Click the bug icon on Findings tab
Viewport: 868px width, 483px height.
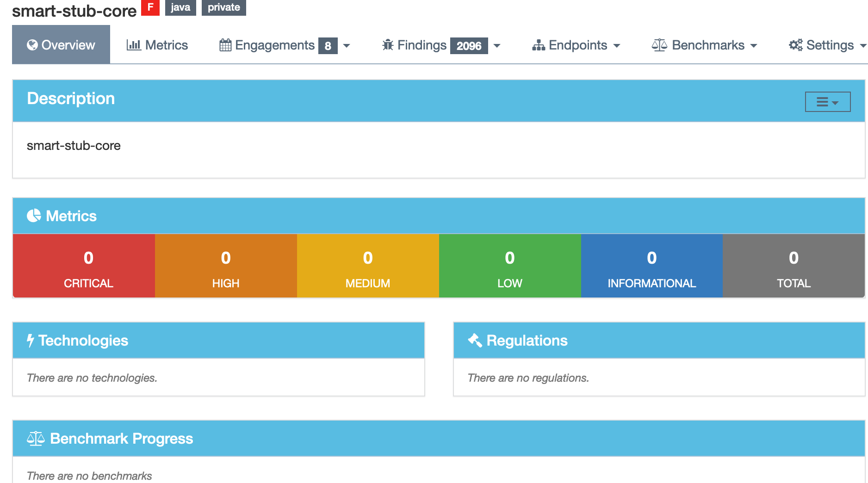tap(388, 45)
